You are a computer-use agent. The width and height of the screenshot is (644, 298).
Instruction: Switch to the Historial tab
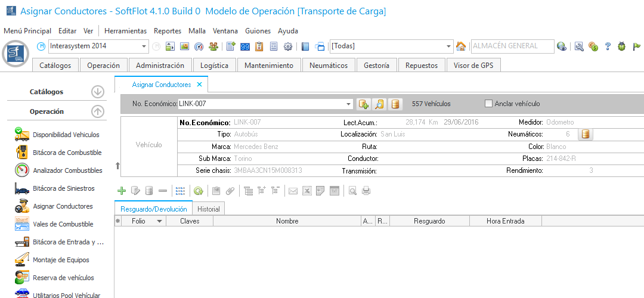208,209
